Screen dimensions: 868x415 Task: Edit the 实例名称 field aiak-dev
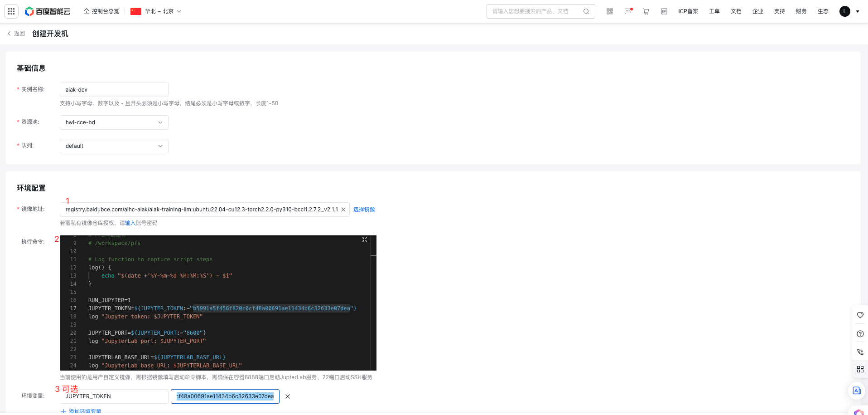click(x=114, y=90)
